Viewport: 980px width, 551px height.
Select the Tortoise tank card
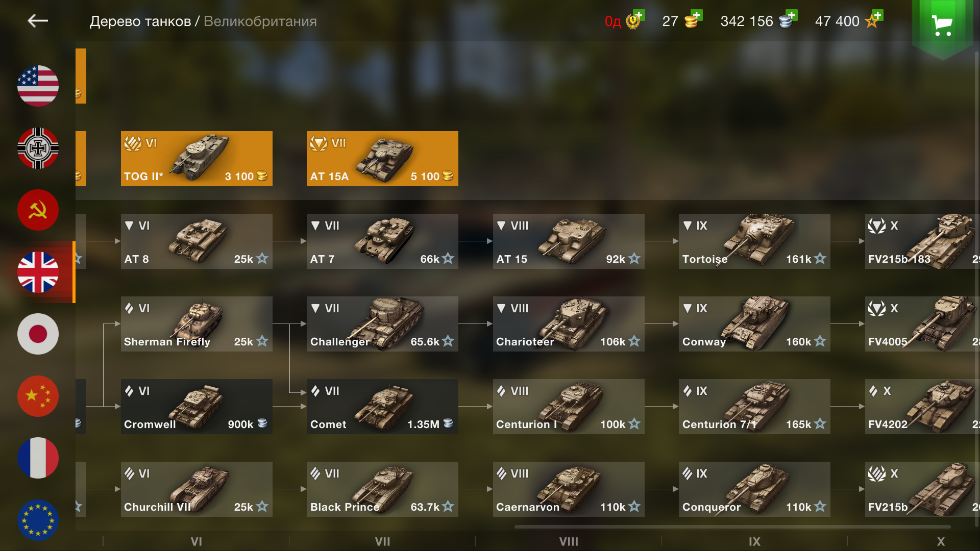point(754,241)
